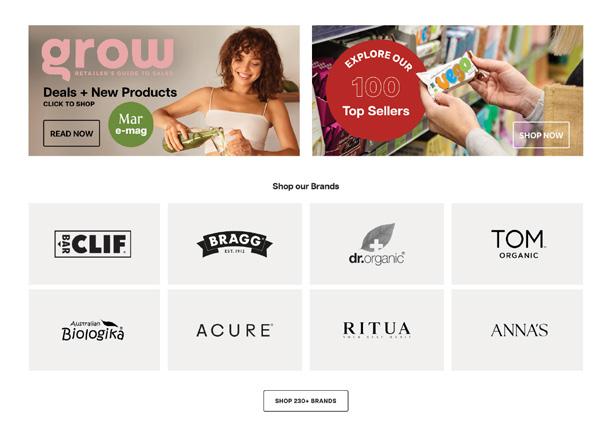This screenshot has width=614, height=430.
Task: Click the SHOP NOW button
Action: coord(541,135)
